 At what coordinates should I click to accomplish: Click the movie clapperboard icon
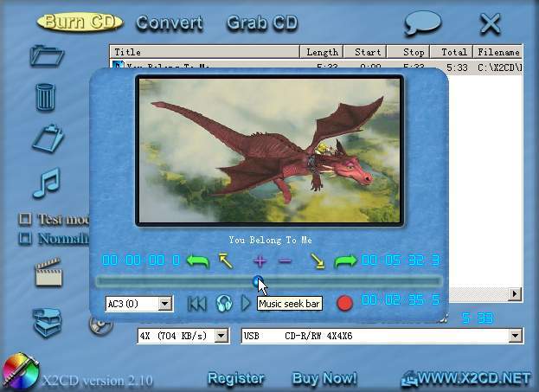click(48, 273)
